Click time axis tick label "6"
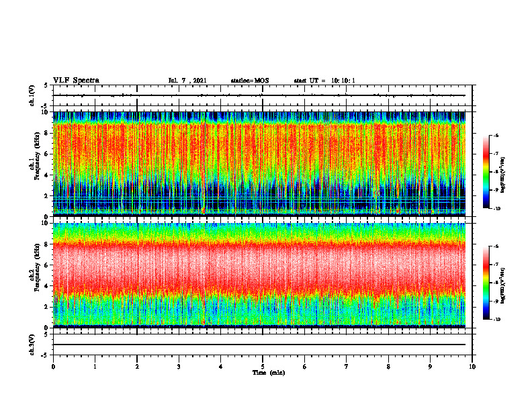532x411 pixels. tap(305, 367)
